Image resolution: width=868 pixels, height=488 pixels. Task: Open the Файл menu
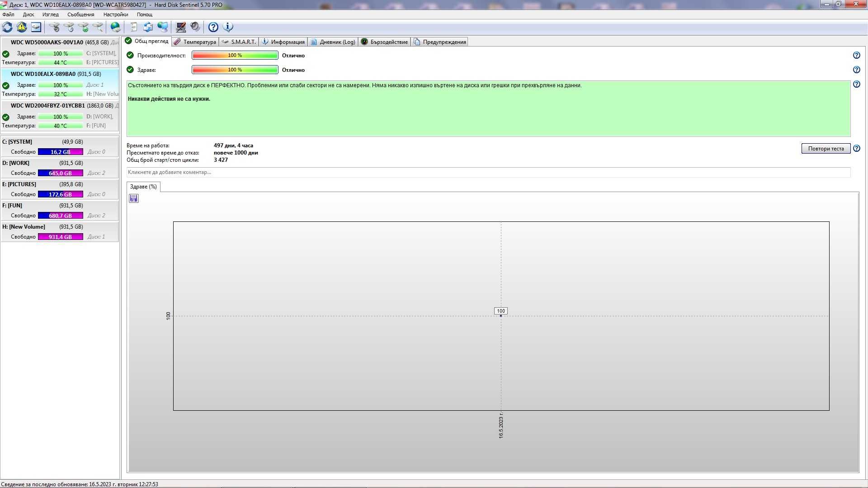click(x=8, y=14)
